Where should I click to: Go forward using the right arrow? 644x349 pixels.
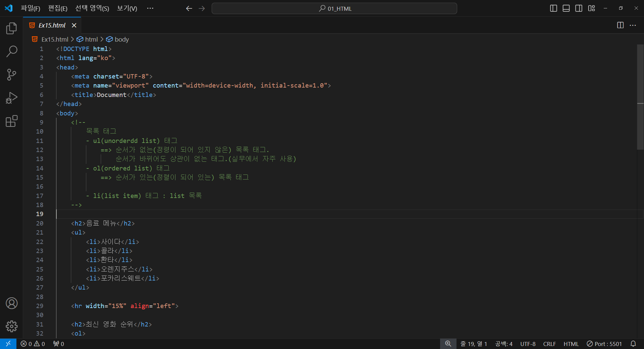tap(202, 8)
